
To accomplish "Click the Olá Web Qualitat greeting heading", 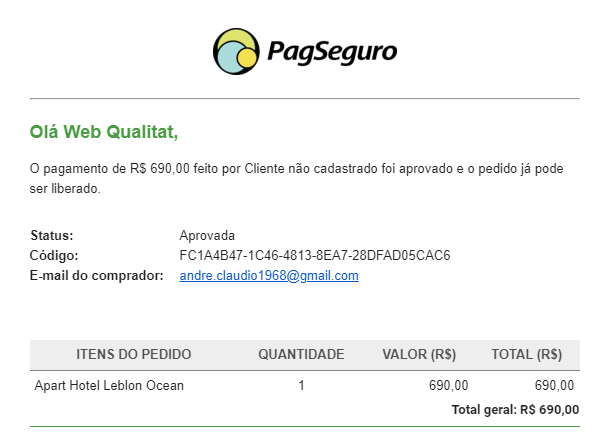I will [104, 132].
